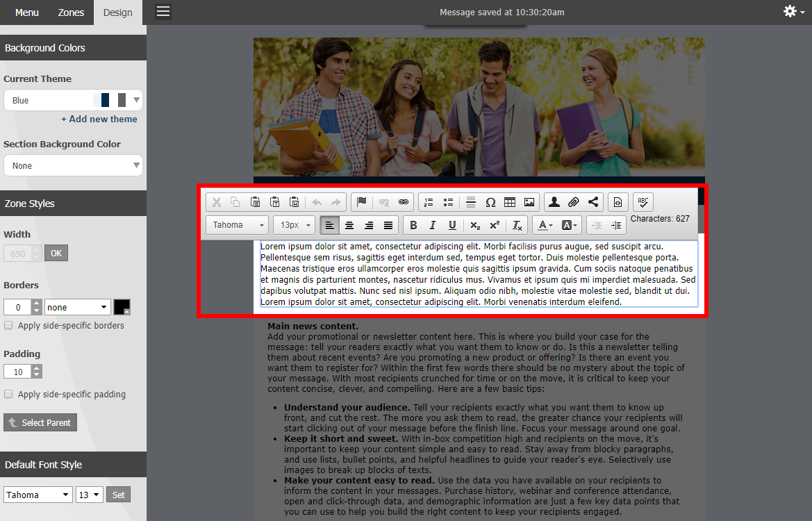Run the ABC spell checker
Screen dimensions: 812x521
coord(643,201)
